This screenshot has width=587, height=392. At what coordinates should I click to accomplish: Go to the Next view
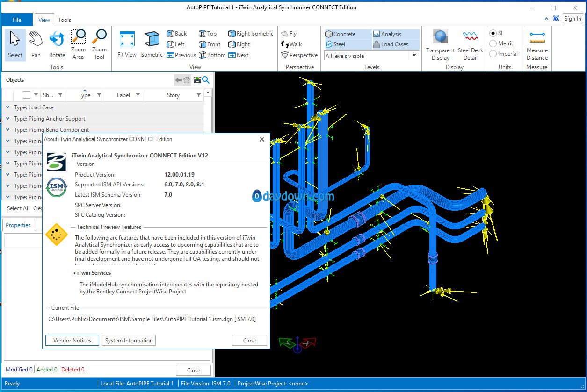(x=239, y=55)
